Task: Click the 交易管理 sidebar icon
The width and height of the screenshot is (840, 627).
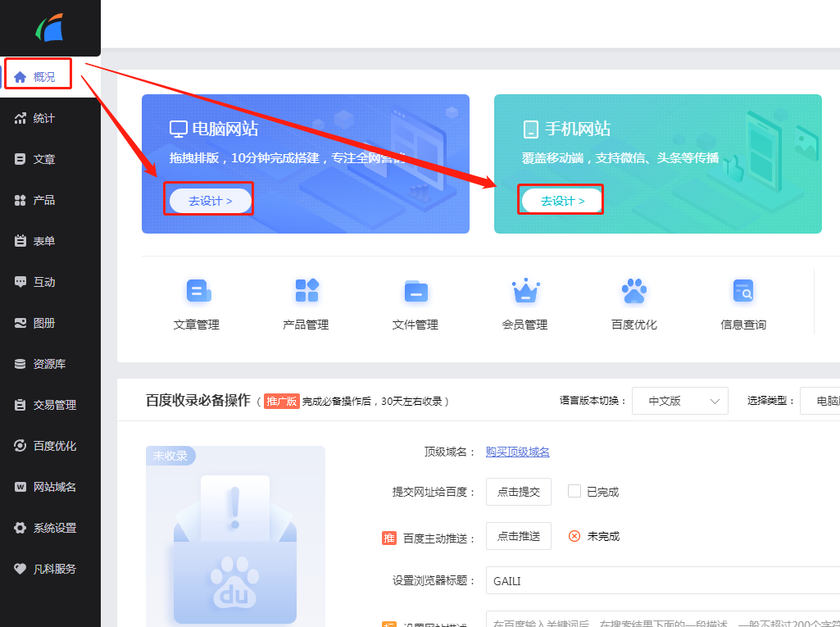Action: [x=20, y=405]
